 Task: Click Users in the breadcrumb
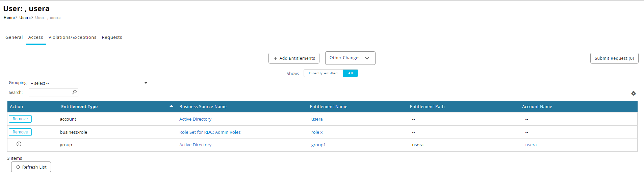(25, 18)
